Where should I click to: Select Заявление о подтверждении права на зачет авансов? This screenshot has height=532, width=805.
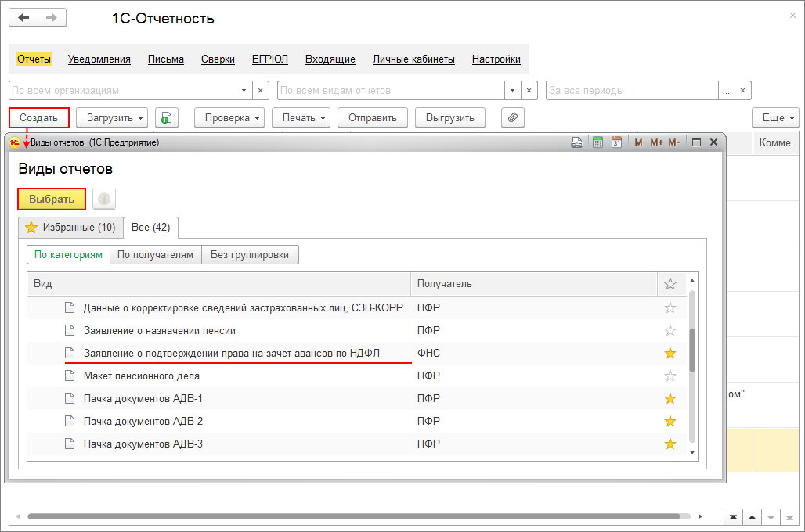(231, 354)
